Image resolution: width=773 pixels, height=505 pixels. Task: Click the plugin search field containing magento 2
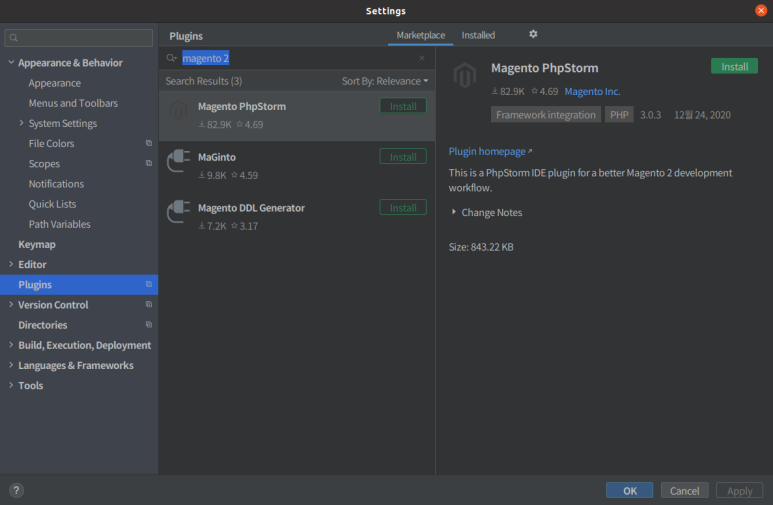click(x=296, y=58)
